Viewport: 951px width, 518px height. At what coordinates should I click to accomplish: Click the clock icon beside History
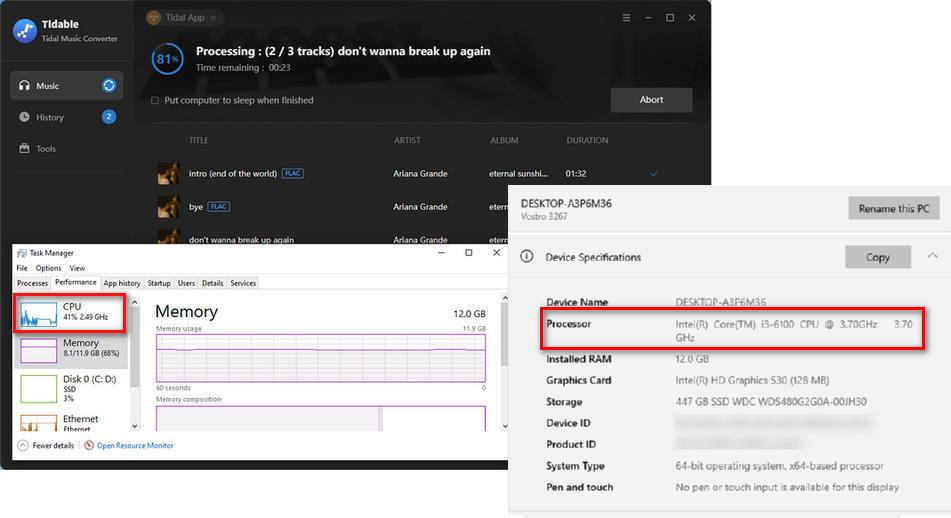tap(24, 116)
